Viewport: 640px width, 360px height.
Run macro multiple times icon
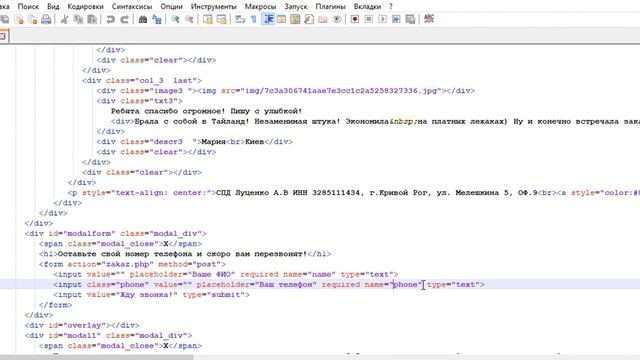(396, 19)
